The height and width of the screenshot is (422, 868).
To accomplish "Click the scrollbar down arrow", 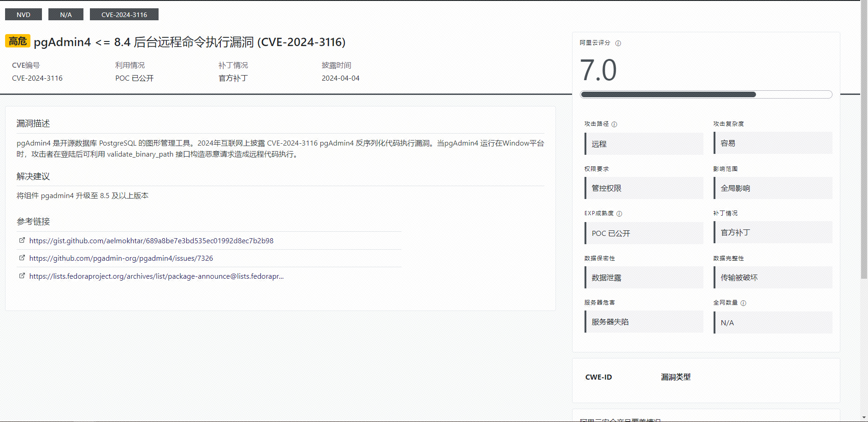I will point(864,417).
